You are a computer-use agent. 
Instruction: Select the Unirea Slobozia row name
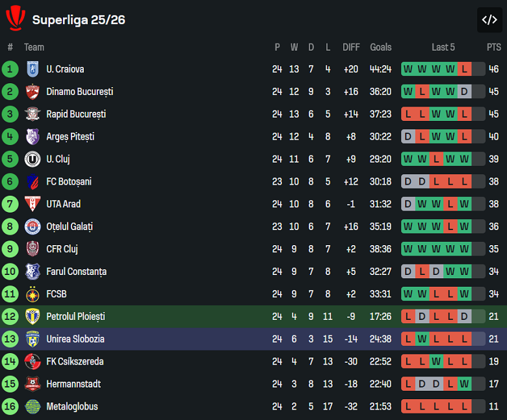75,339
